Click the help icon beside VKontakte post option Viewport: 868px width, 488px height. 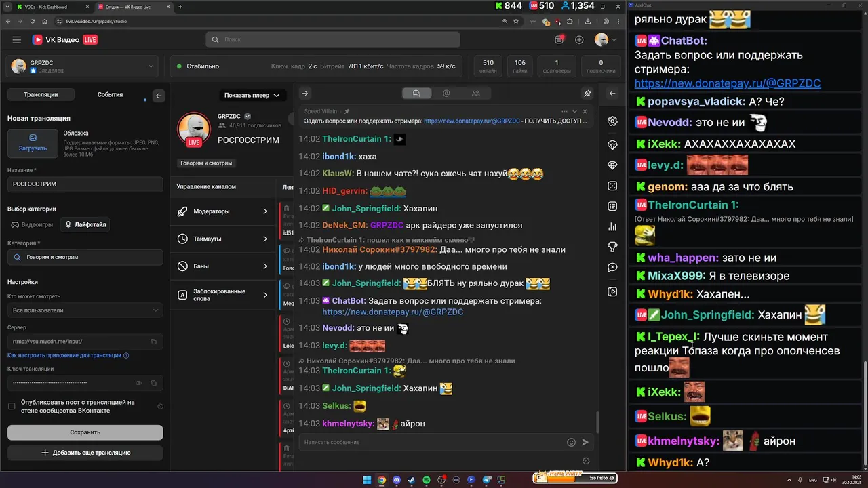[160, 407]
